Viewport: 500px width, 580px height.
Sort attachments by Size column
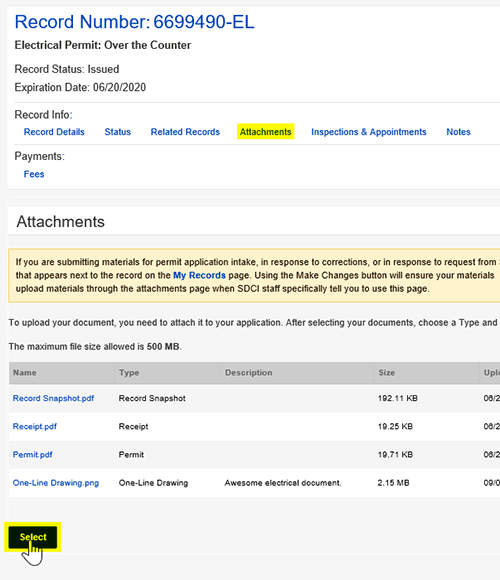tap(386, 372)
